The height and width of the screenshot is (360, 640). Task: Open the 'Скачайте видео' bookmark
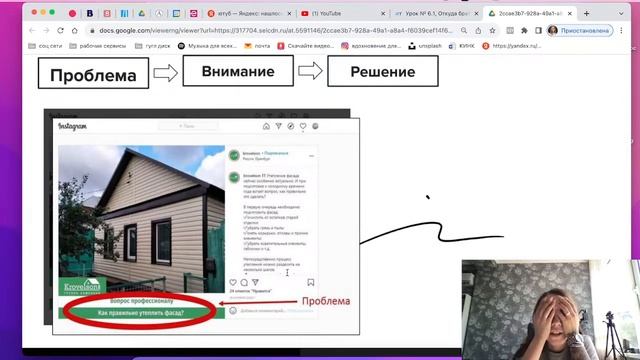306,46
